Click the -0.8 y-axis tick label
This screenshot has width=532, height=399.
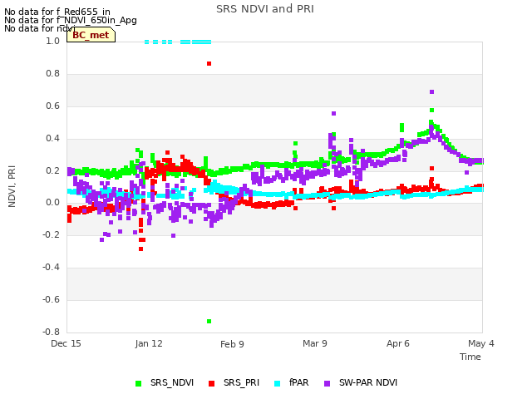[x=51, y=332]
